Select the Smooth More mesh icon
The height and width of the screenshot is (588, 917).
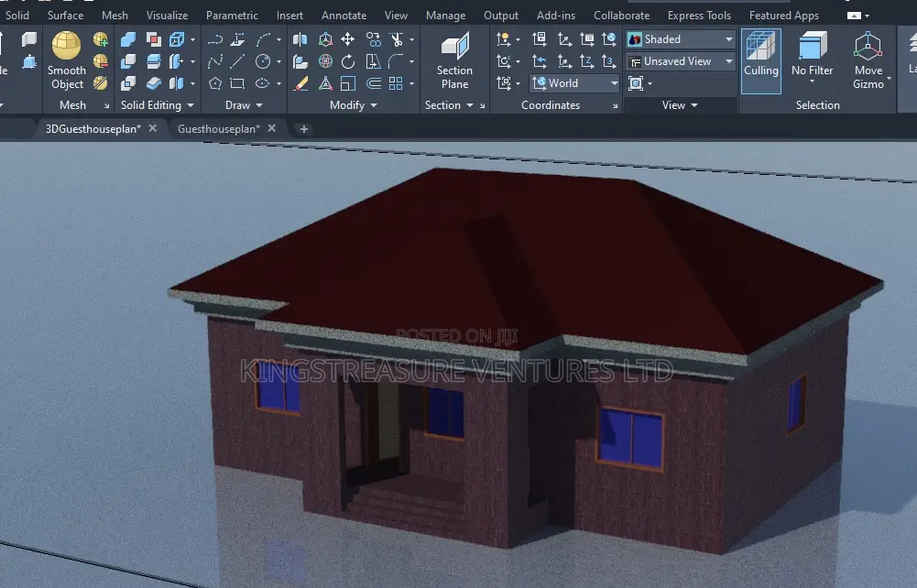pos(101,39)
